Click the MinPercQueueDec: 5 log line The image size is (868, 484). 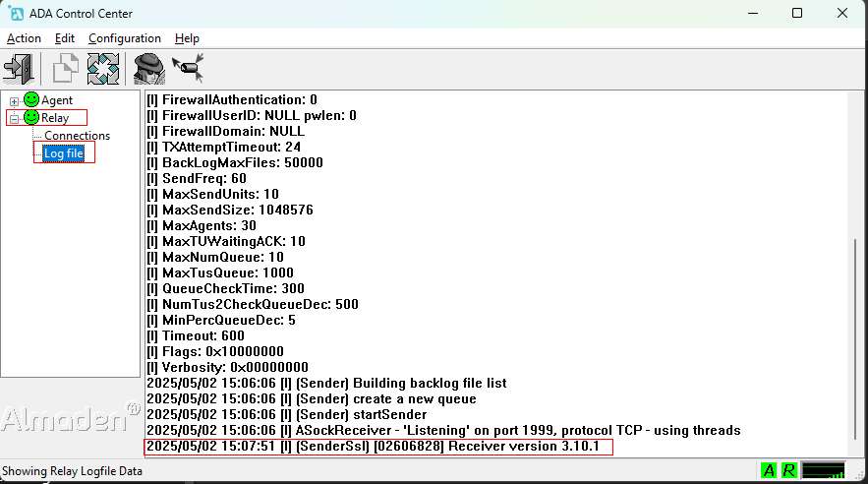[221, 320]
